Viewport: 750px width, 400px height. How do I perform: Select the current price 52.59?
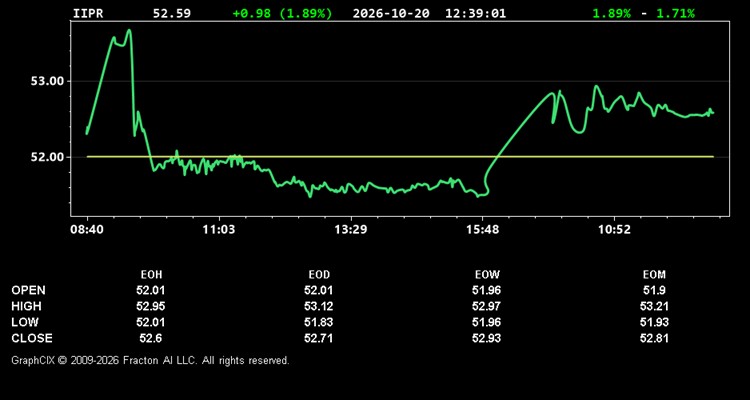point(172,13)
